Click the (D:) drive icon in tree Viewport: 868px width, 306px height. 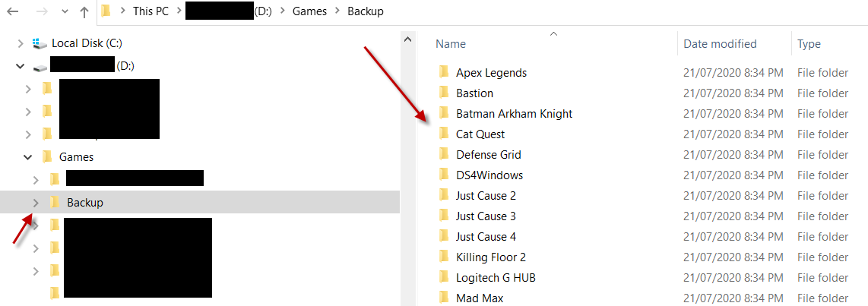pyautogui.click(x=40, y=67)
